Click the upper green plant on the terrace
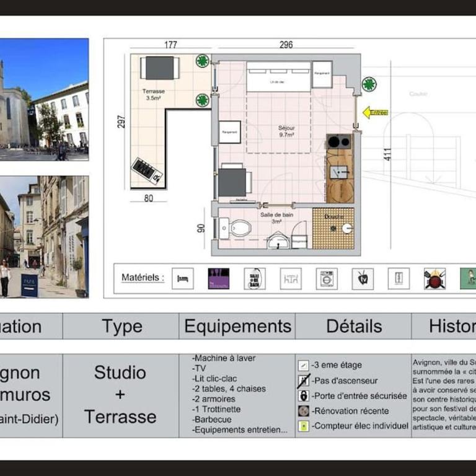This screenshot has height=476, width=476. 203,61
